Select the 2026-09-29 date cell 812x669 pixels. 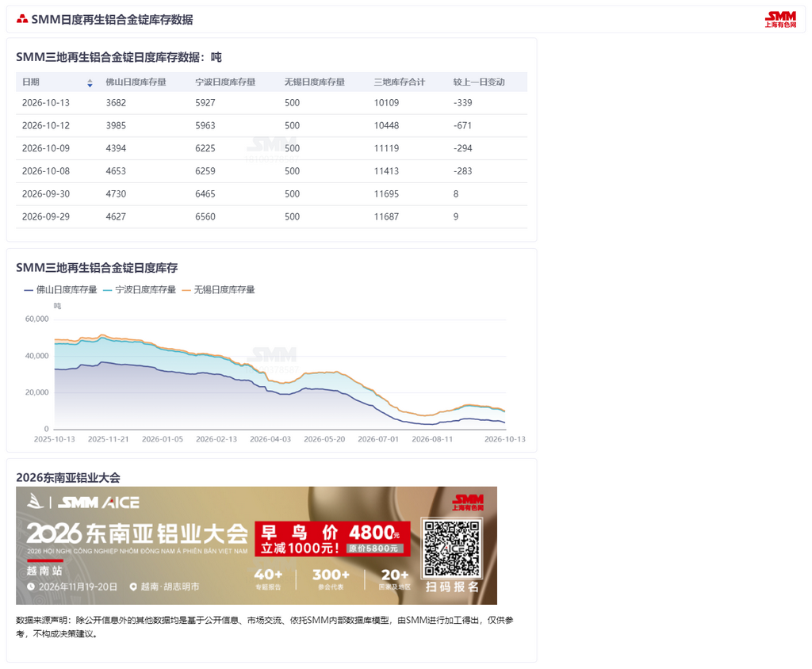pyautogui.click(x=45, y=216)
